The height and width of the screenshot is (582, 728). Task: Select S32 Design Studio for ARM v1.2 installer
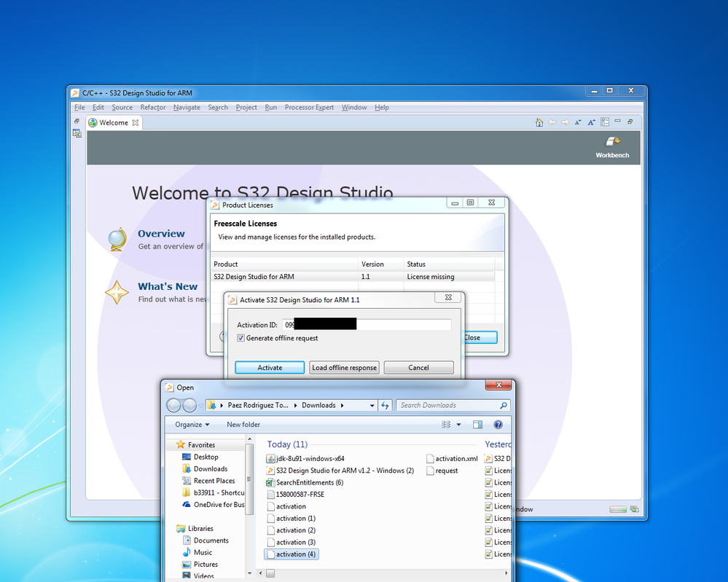click(x=340, y=471)
